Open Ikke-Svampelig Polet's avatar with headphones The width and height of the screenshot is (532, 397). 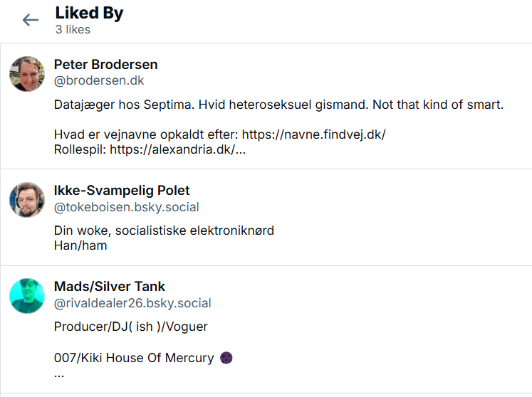[x=27, y=200]
